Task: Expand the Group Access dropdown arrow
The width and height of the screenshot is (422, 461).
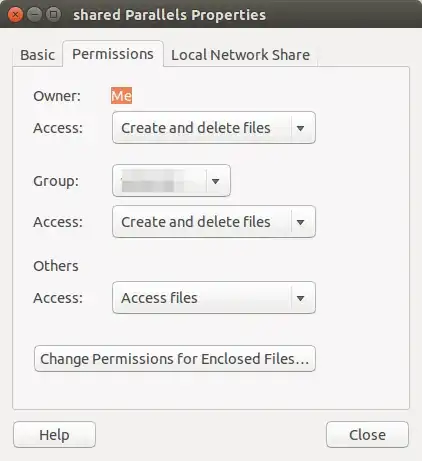Action: 300,222
